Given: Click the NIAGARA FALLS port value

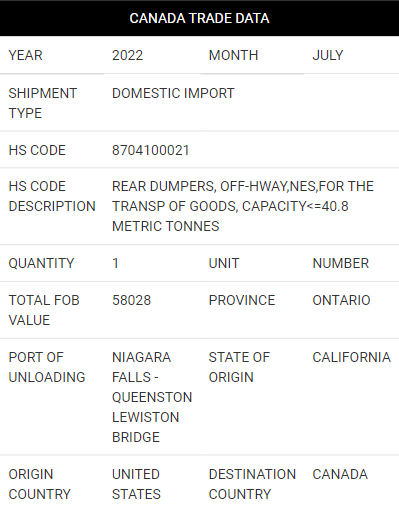Looking at the screenshot, I should (152, 397).
